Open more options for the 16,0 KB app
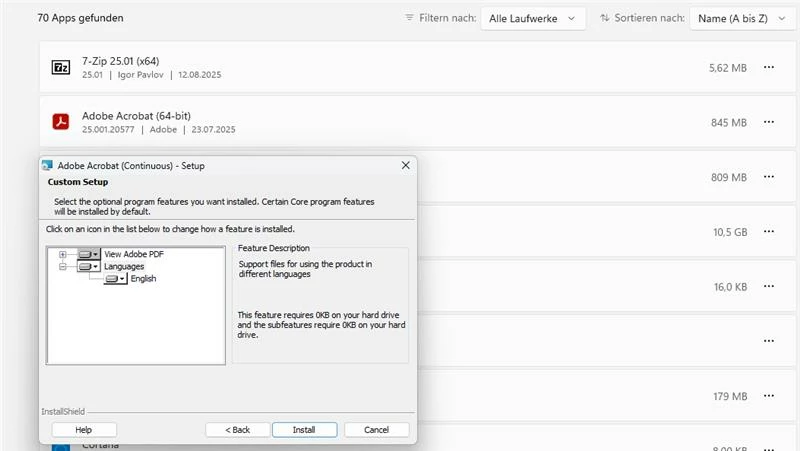The image size is (800, 451). pos(768,286)
